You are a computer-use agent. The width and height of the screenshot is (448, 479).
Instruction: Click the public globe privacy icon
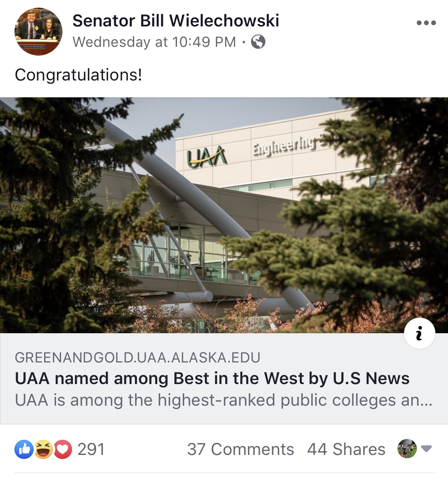[x=258, y=42]
